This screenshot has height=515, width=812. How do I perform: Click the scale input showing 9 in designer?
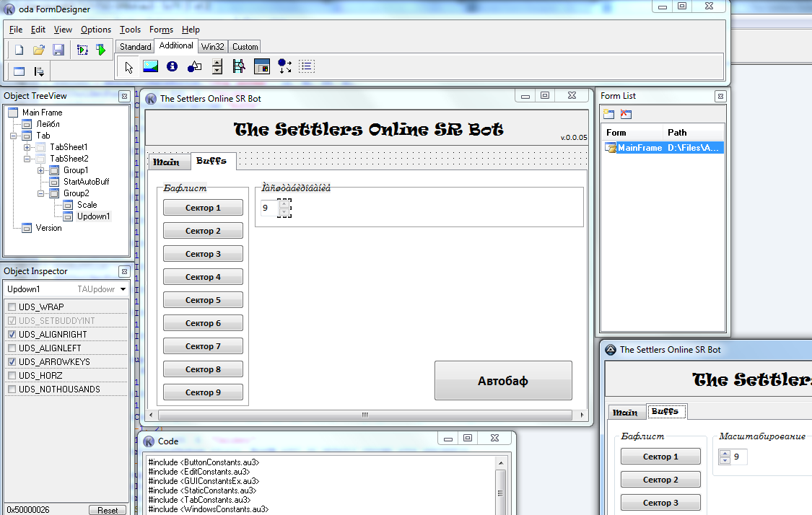269,208
